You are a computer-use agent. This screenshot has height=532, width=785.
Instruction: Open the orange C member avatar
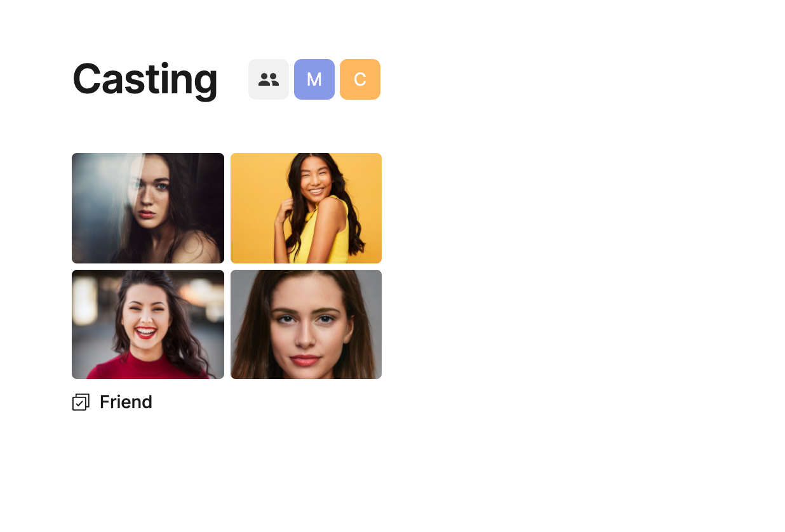360,79
